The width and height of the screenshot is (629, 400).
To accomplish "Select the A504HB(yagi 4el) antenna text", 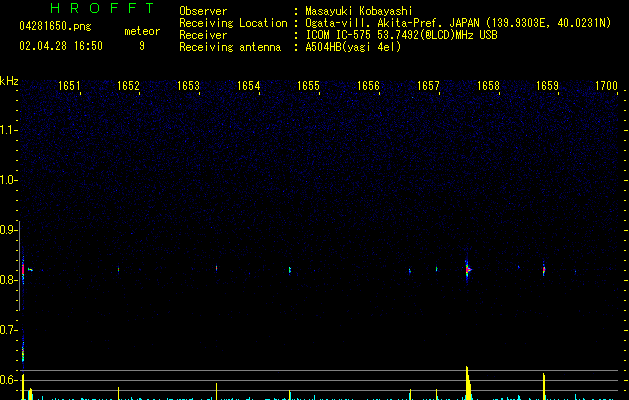I will coord(353,47).
